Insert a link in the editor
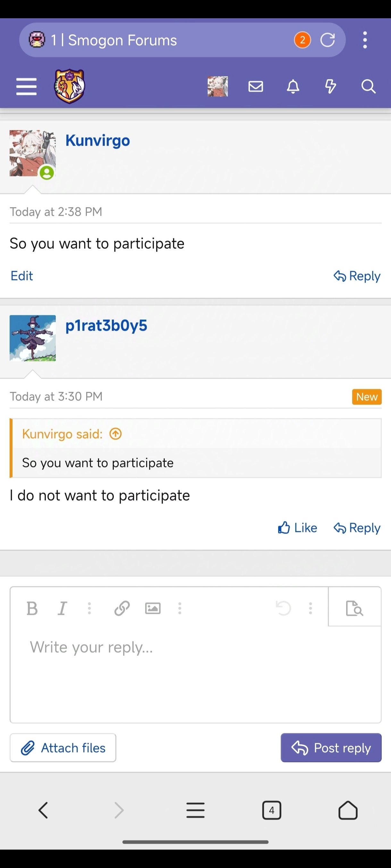This screenshot has width=391, height=868. [122, 608]
